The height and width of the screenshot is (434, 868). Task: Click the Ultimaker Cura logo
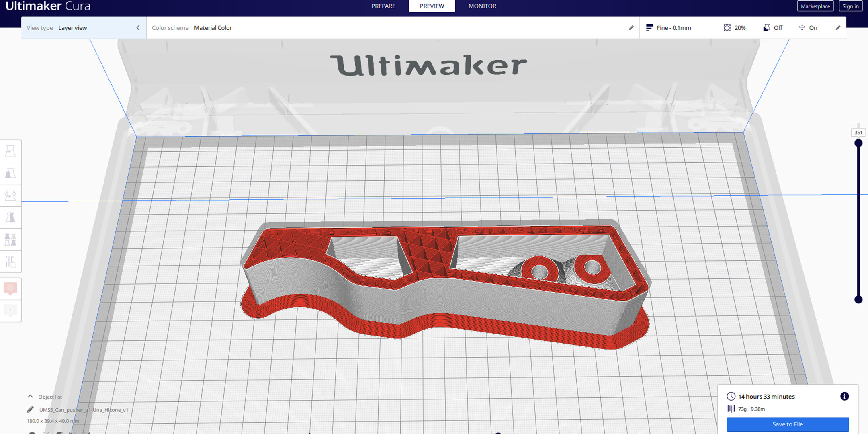[x=48, y=6]
